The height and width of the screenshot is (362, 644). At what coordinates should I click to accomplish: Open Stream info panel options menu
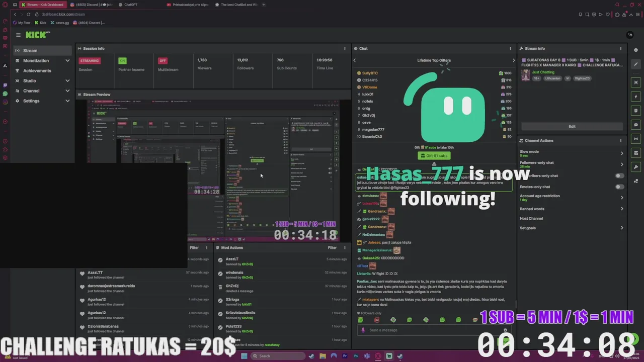coord(620,49)
